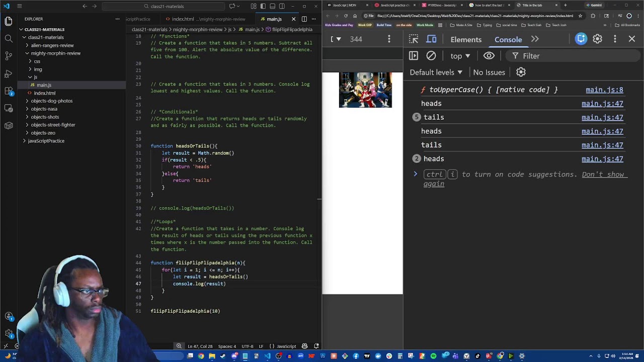
Task: Open Console settings gear beside No Issues
Action: [x=521, y=72]
